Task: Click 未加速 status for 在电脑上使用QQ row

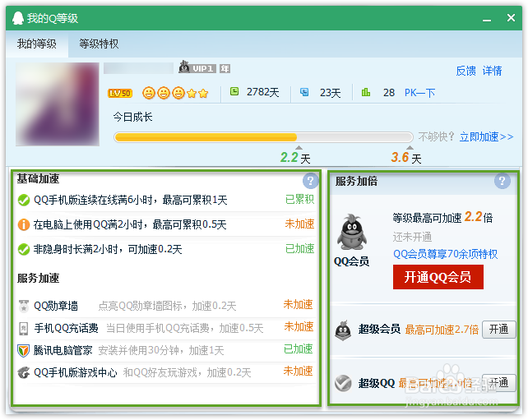Action: pos(299,224)
